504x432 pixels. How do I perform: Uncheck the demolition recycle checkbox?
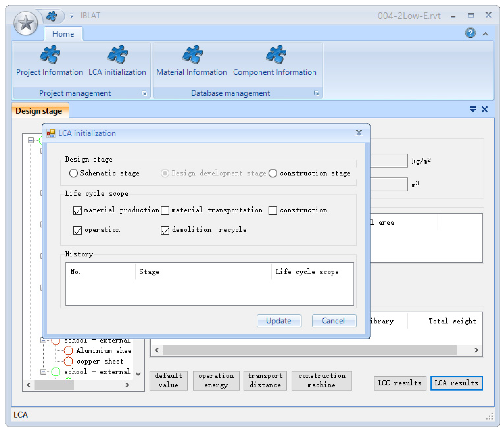pos(165,230)
